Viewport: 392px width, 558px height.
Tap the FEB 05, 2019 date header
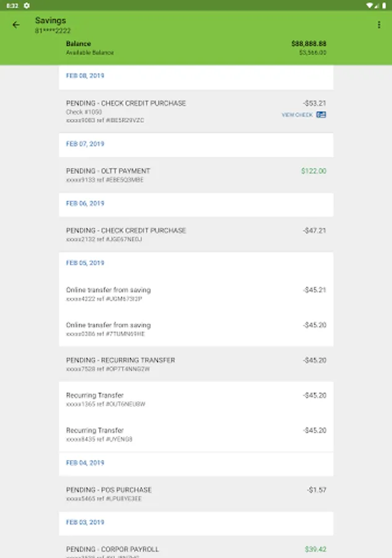85,263
